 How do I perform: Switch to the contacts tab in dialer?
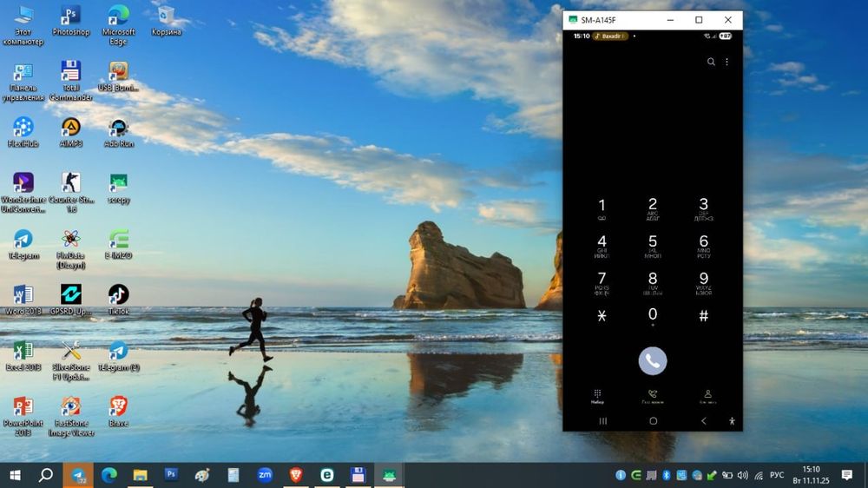click(707, 397)
